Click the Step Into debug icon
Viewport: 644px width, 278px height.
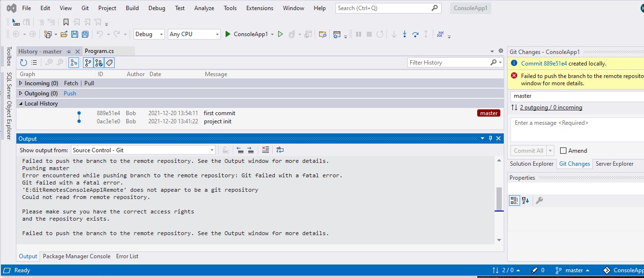point(404,34)
